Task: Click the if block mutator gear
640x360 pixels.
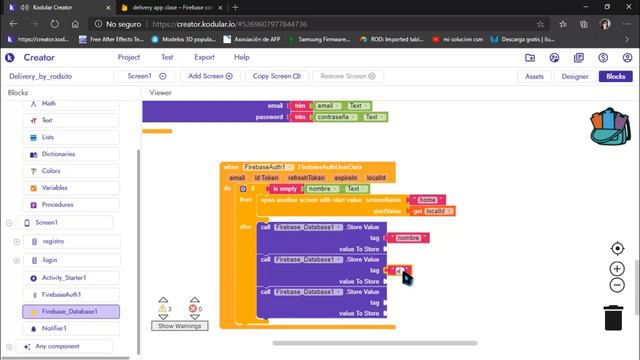Action: [x=243, y=189]
